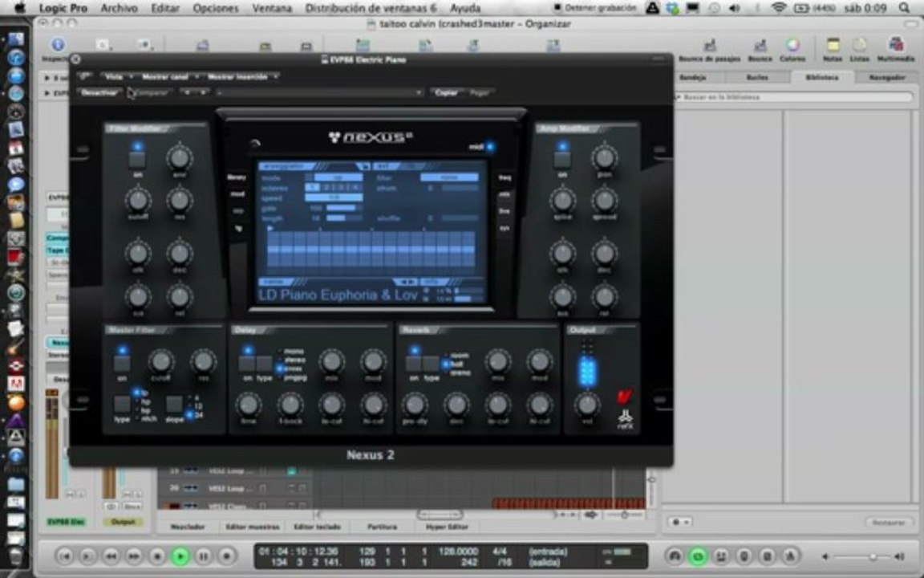Toggle Amp Modifier on button
The image size is (924, 578).
[562, 160]
